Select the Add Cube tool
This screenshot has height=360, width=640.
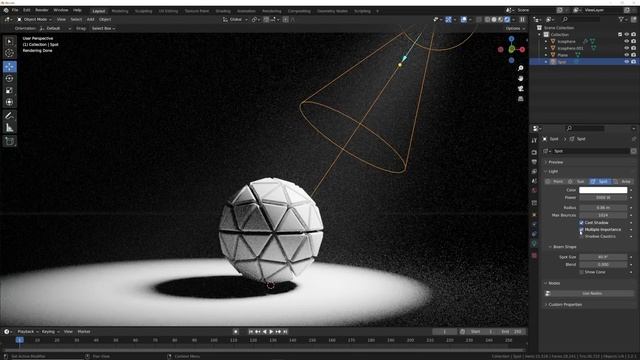9,141
